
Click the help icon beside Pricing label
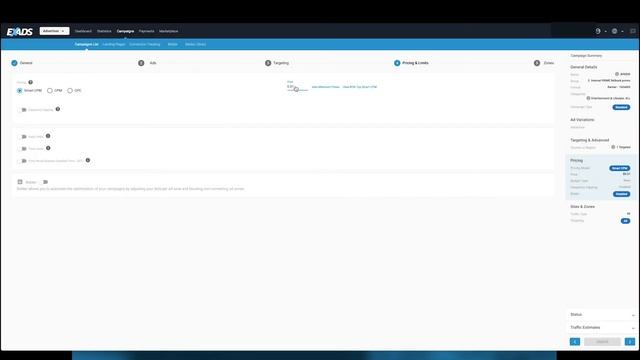tap(30, 82)
